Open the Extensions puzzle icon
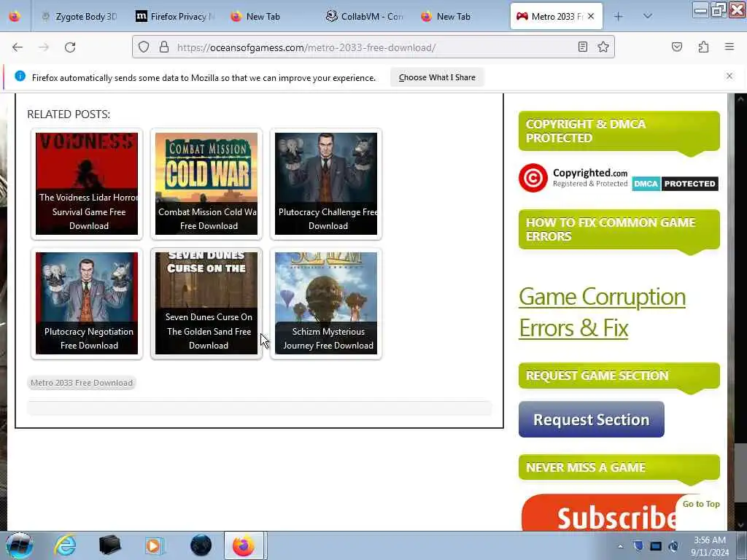This screenshot has height=560, width=747. pyautogui.click(x=704, y=47)
